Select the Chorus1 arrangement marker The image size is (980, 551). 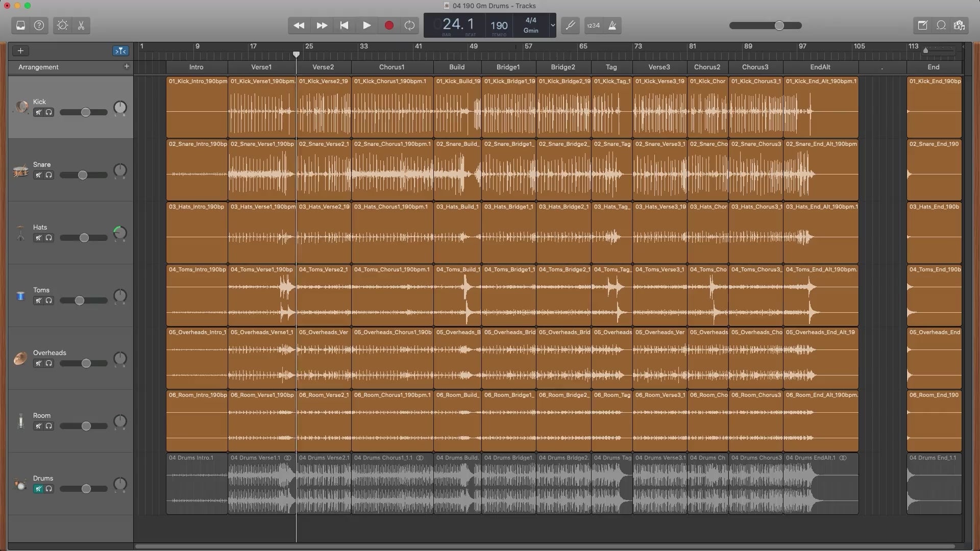(391, 67)
